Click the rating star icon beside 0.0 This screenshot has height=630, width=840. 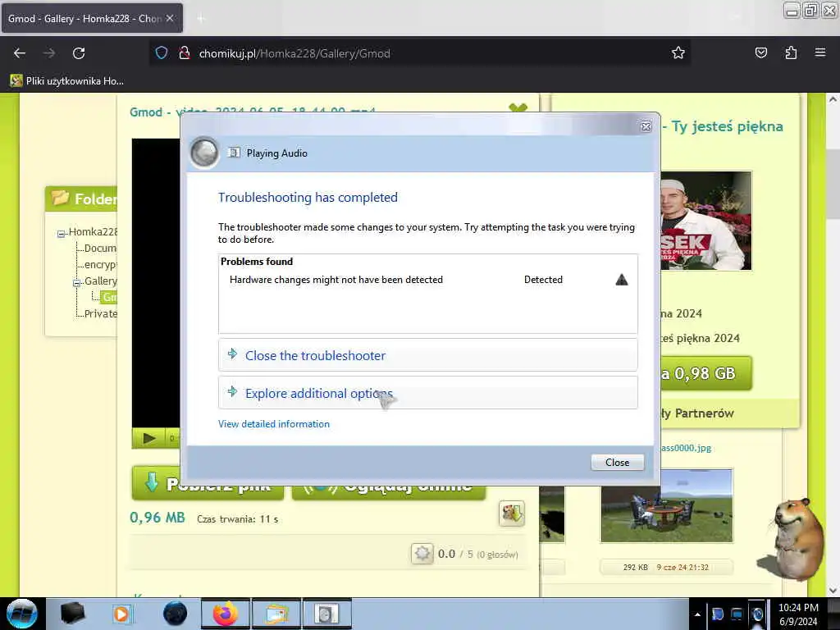point(422,554)
